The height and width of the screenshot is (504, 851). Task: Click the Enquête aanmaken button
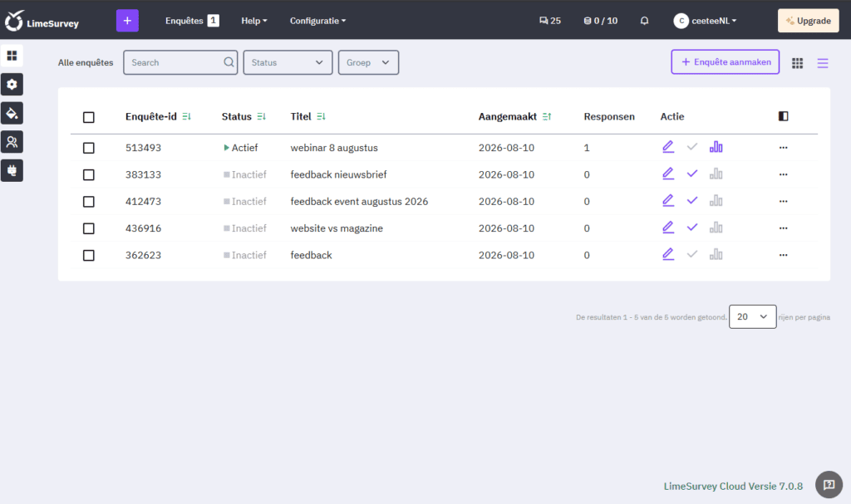pos(725,61)
